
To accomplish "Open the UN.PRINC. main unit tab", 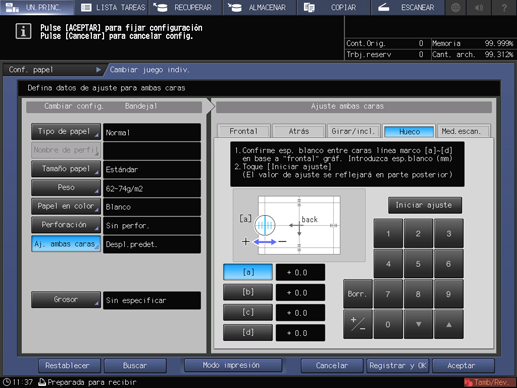I will click(x=37, y=7).
